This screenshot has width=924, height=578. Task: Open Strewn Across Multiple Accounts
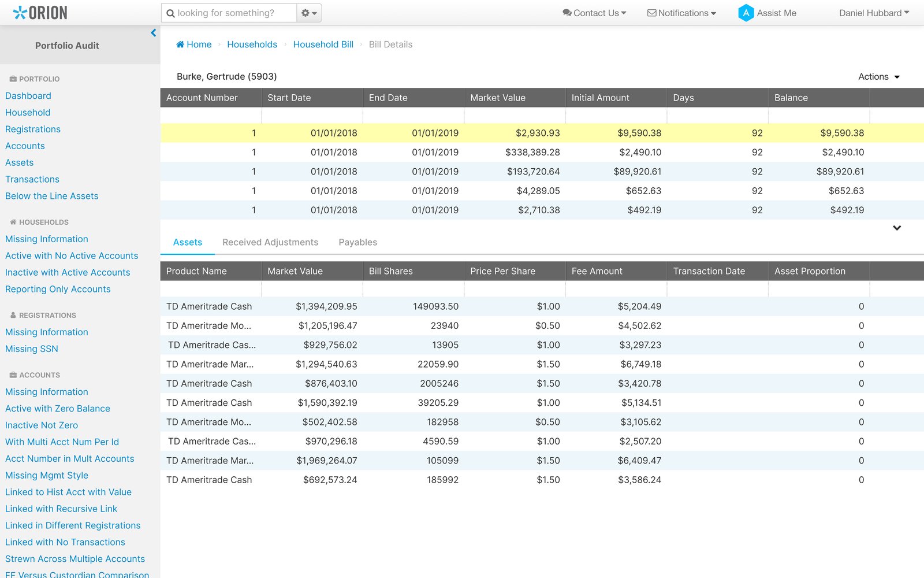[x=75, y=559]
